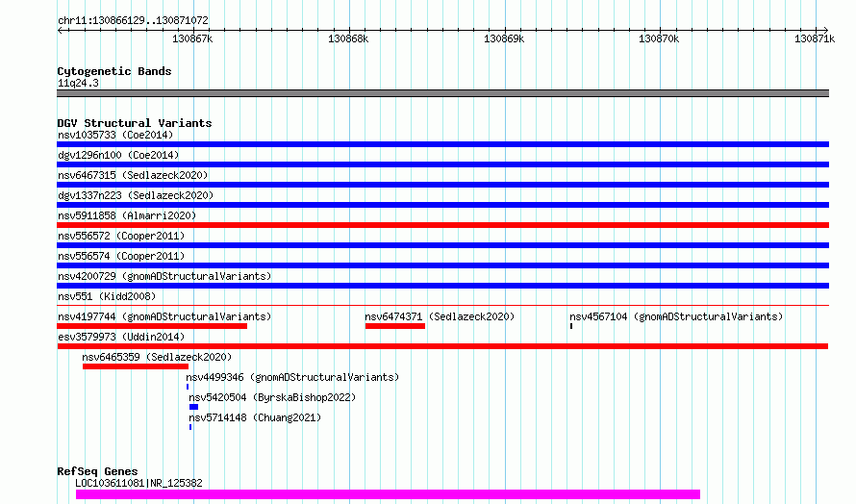Open the nsv6474371 (Sedlazeck2020) red bar
Image resolution: width=856 pixels, height=504 pixels.
tap(395, 326)
